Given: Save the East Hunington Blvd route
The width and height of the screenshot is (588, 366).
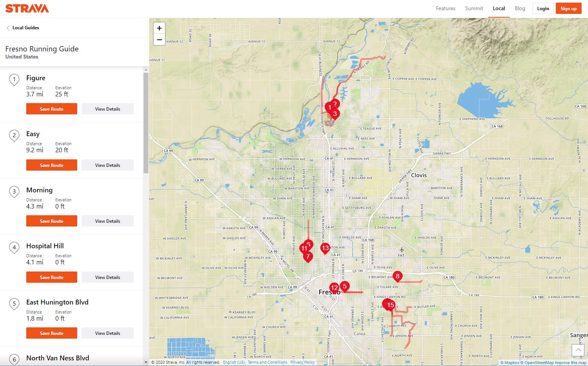Looking at the screenshot, I should coord(52,333).
